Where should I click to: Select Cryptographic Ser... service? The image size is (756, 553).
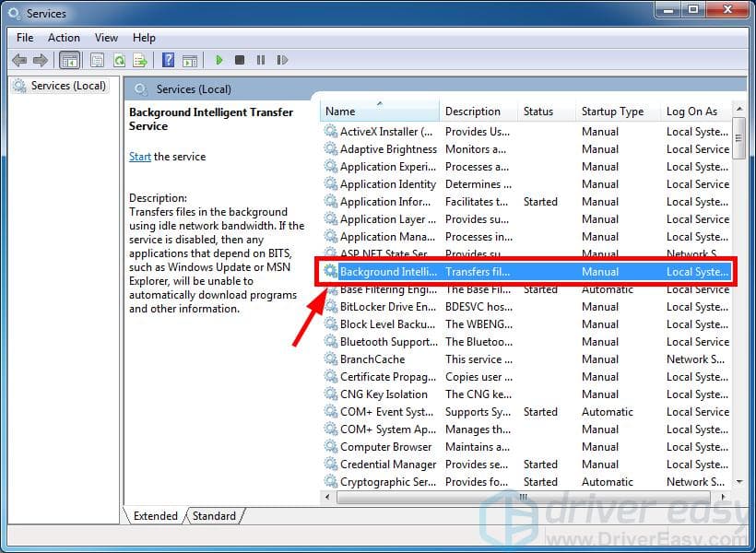pos(526,482)
